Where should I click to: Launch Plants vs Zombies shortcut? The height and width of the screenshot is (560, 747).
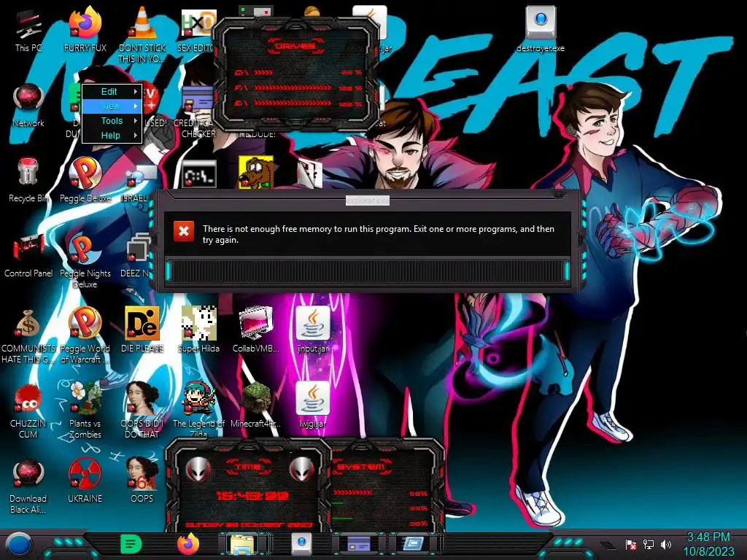click(x=85, y=410)
